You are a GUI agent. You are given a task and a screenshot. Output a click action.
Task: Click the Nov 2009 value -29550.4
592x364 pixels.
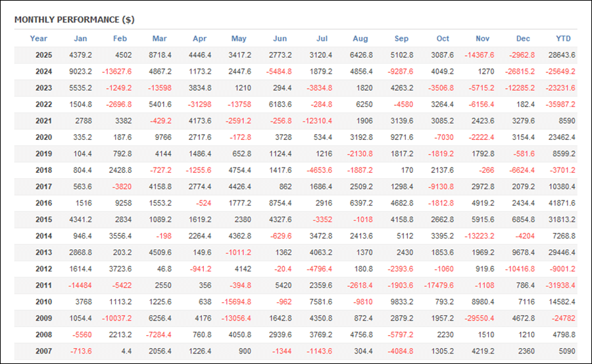coord(479,318)
